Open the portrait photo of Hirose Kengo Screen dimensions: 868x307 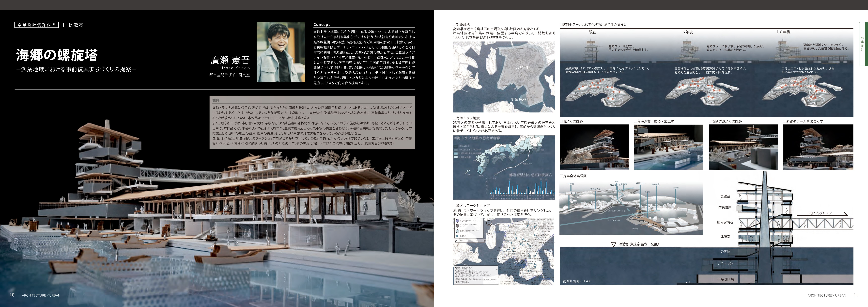[281, 52]
